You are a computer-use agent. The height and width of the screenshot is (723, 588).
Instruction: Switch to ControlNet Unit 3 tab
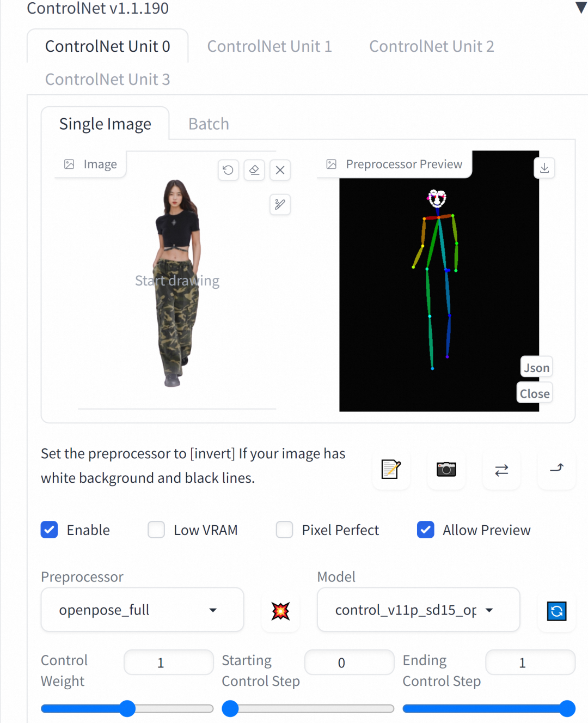(107, 80)
